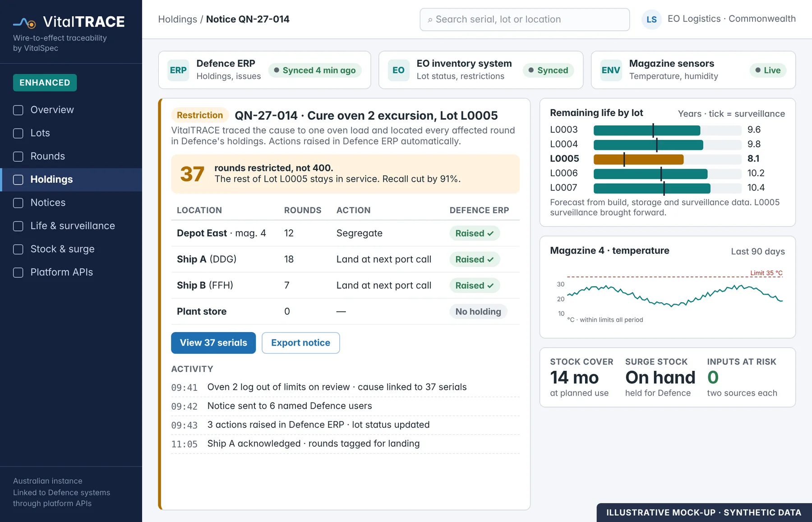The height and width of the screenshot is (522, 812).
Task: Focus the serial, lot or location search
Action: click(525, 19)
